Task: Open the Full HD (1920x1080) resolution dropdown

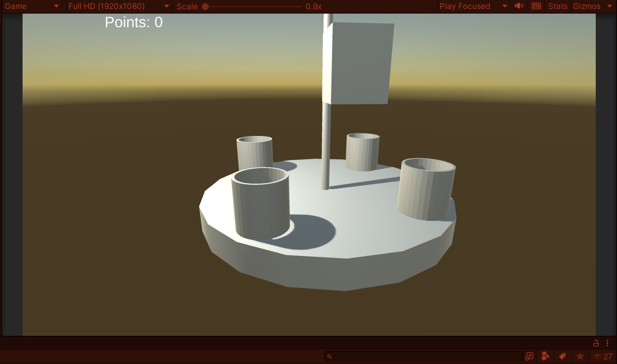Action: [x=119, y=6]
